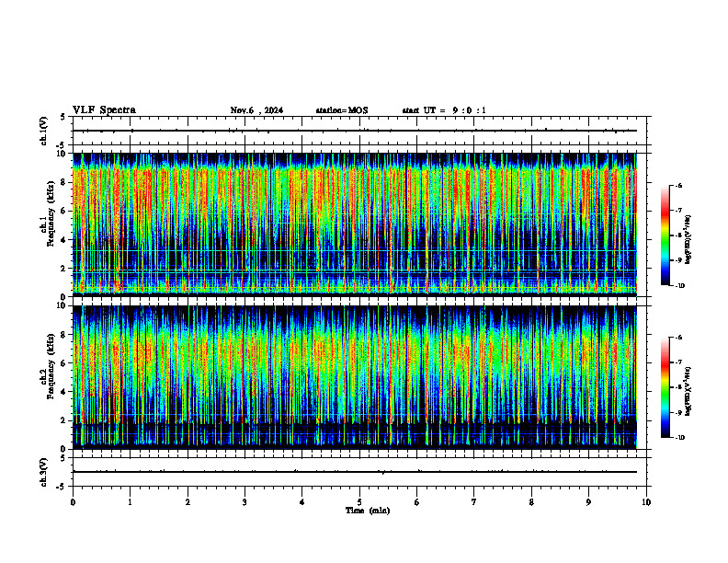Click the "6" tick on the time axis
This screenshot has height=563, width=728.
tap(417, 502)
